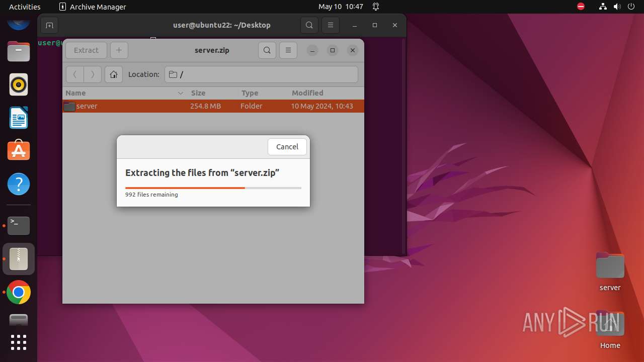Viewport: 644px width, 362px height.
Task: Maximize the server.zip window
Action: pyautogui.click(x=333, y=50)
